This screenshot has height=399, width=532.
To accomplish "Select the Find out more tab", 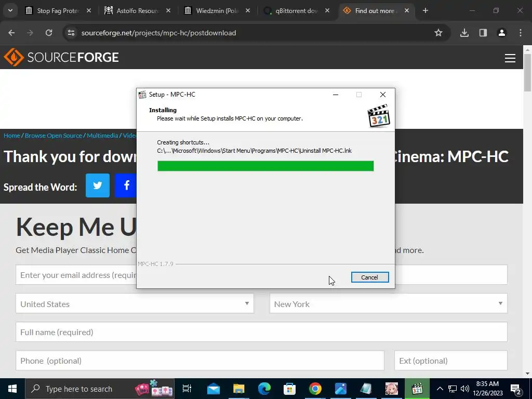I will (374, 10).
